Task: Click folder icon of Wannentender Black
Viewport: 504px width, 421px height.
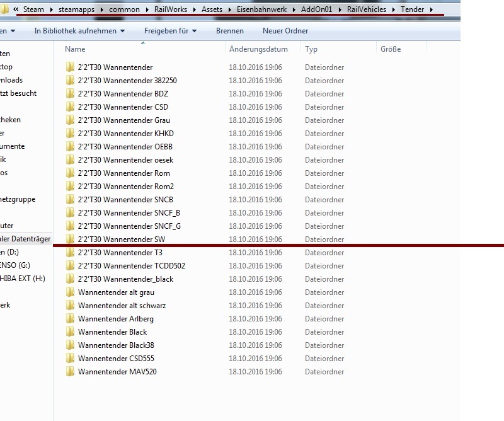Action: click(x=70, y=332)
